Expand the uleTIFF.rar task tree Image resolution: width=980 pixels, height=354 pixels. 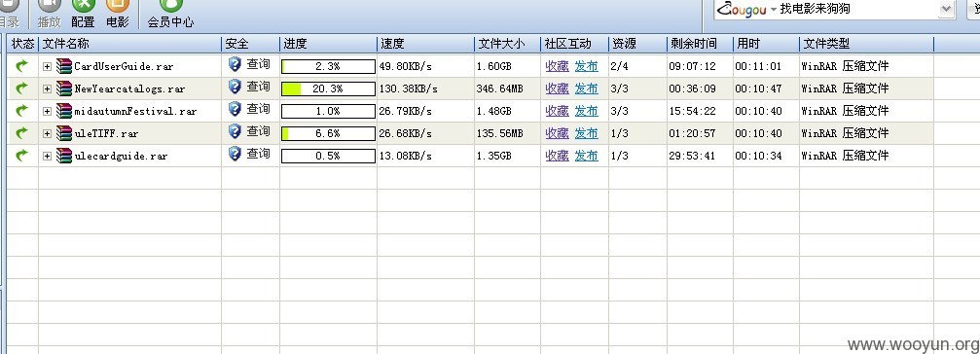pos(47,133)
